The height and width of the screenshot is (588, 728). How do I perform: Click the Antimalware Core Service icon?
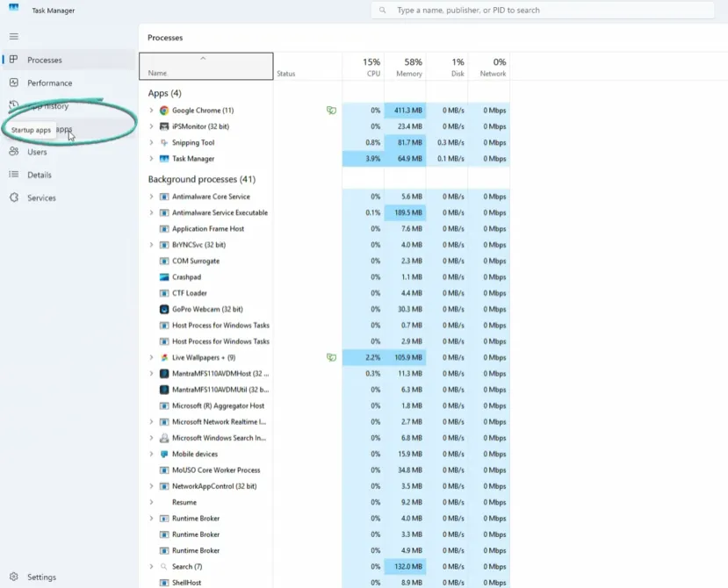[x=164, y=197]
